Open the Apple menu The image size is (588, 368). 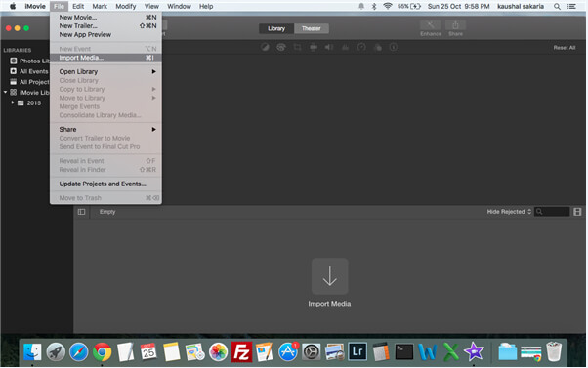click(13, 7)
